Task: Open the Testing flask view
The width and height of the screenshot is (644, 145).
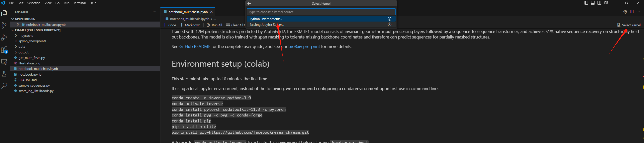Action: click(x=4, y=74)
